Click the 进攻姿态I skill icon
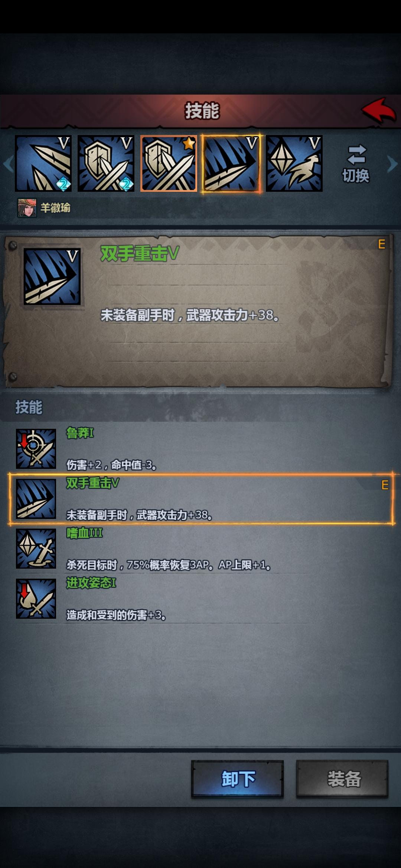 36,599
